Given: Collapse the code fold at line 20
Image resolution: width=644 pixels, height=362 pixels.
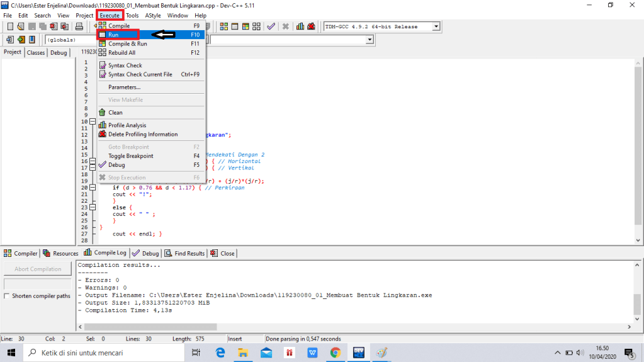Looking at the screenshot, I should click(x=93, y=188).
